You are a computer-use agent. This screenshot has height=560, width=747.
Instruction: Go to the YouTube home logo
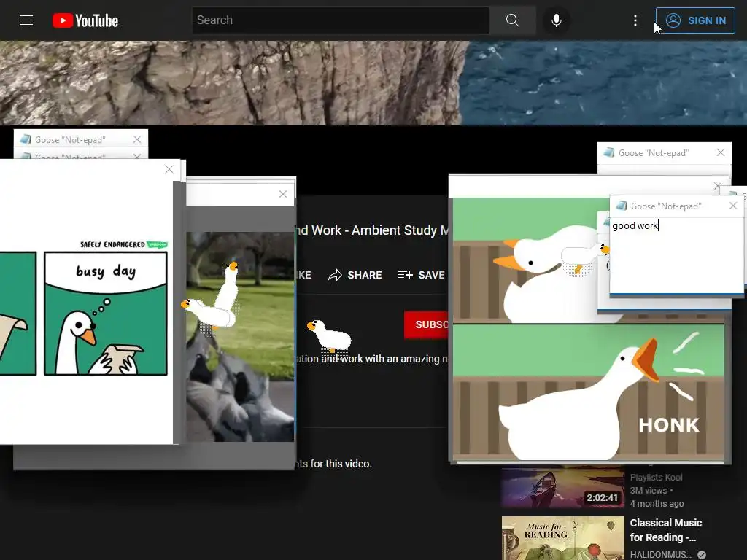85,20
